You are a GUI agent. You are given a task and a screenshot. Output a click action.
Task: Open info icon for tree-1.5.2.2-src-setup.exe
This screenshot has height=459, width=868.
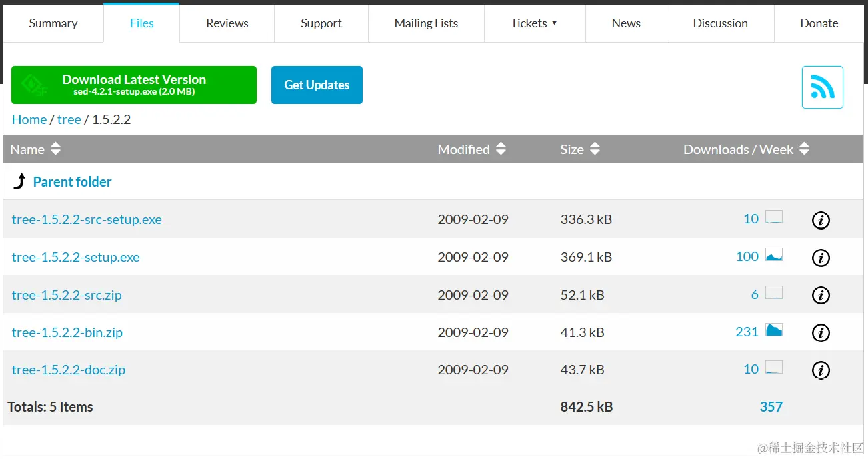pyautogui.click(x=821, y=220)
